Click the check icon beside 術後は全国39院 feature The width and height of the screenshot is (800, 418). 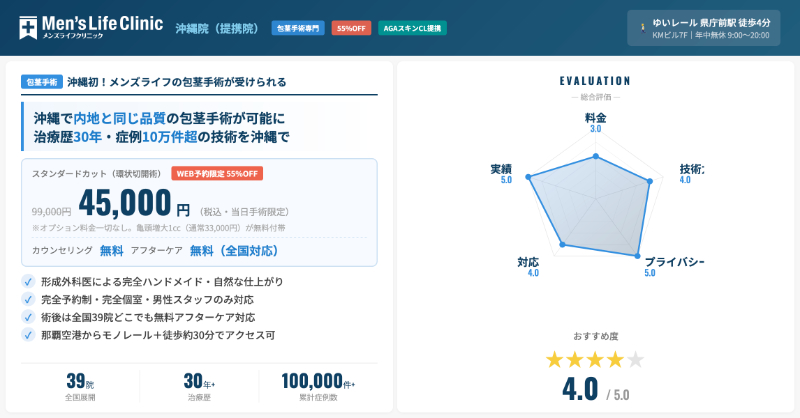[x=28, y=317]
